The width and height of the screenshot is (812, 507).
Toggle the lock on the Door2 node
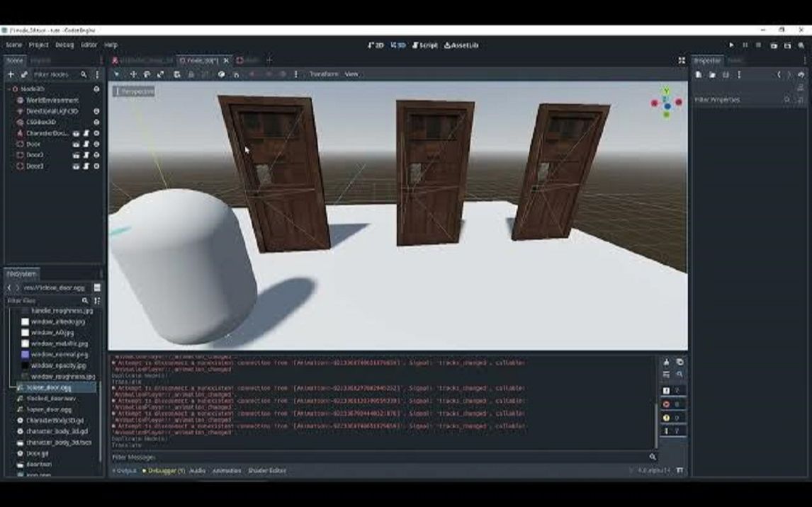tap(77, 154)
